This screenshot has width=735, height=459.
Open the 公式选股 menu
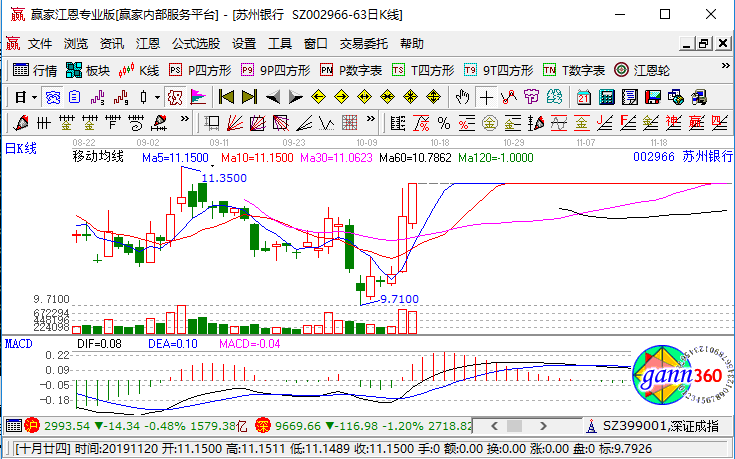pyautogui.click(x=196, y=44)
